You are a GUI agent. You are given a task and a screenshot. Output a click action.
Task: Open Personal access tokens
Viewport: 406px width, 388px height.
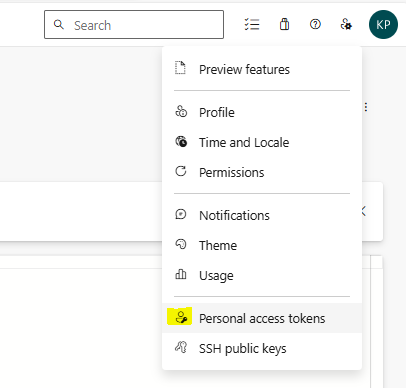tap(262, 318)
